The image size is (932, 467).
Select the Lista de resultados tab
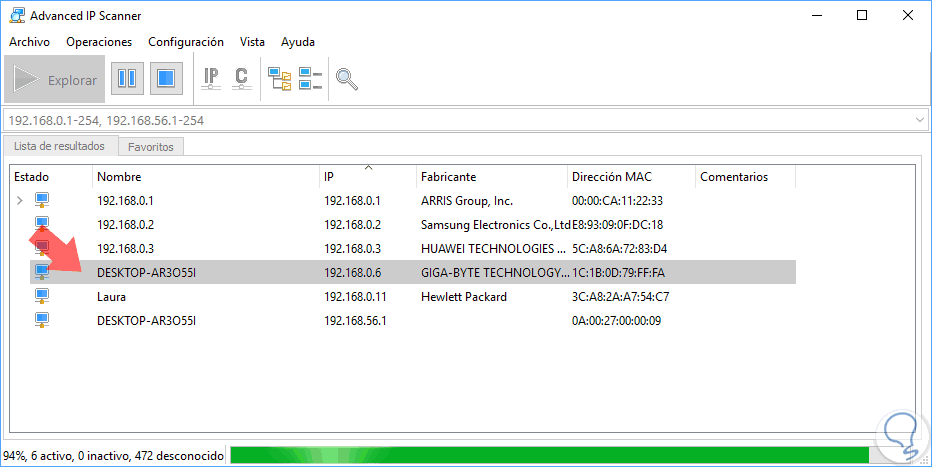coord(59,146)
